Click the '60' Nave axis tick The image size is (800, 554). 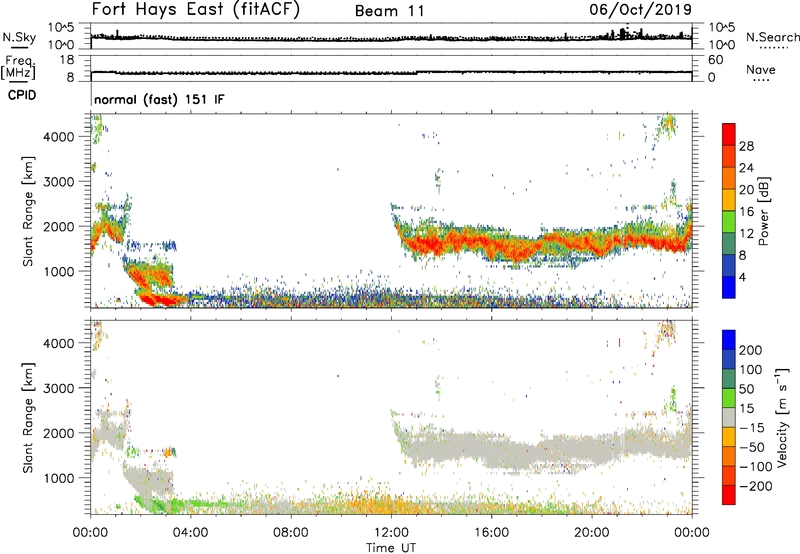[x=715, y=60]
